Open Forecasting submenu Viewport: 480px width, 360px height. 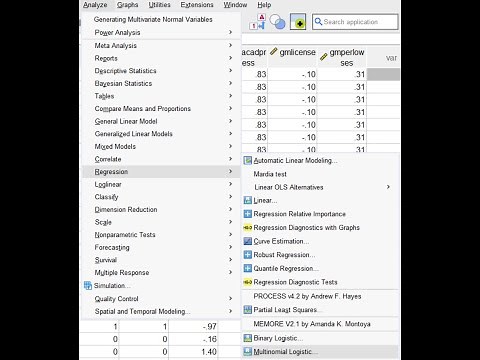161,247
